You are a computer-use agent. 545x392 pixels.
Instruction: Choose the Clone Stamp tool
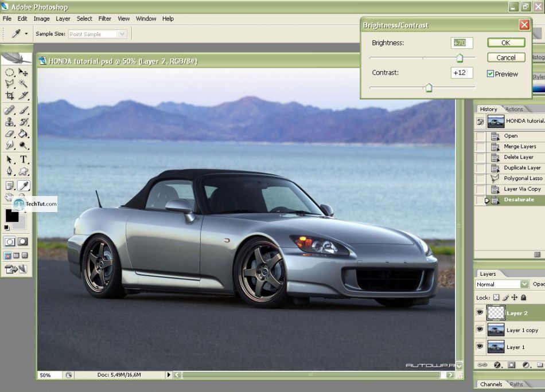click(x=10, y=121)
